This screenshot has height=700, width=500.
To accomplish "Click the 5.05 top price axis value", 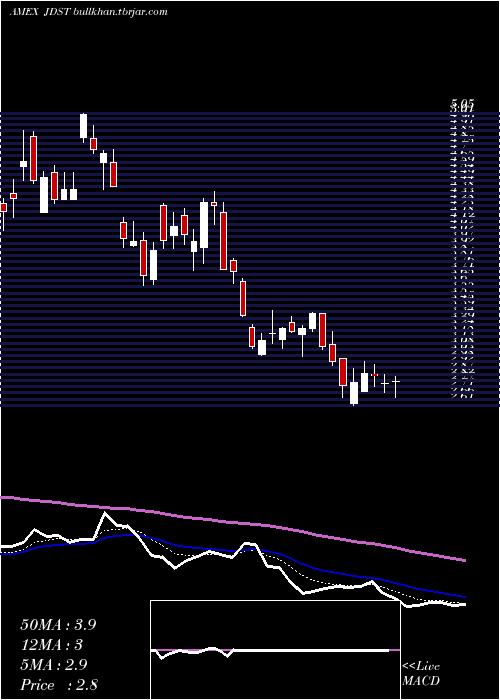I will click(x=462, y=104).
